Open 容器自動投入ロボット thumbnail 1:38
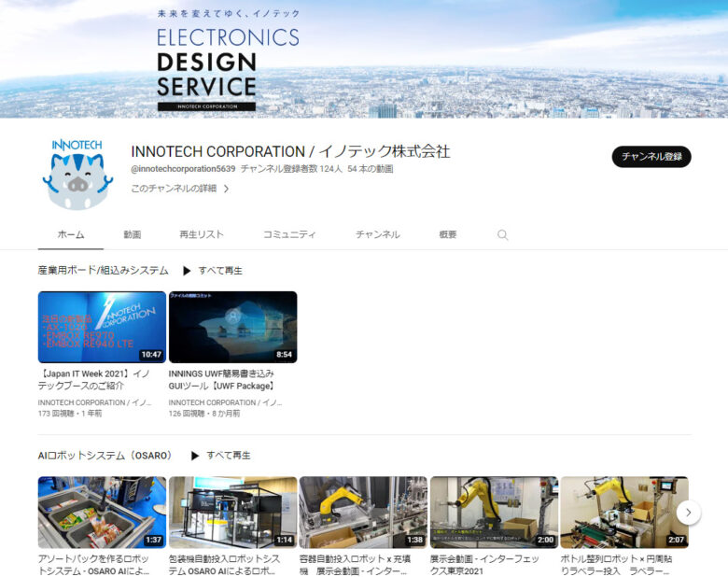The image size is (728, 577). pyautogui.click(x=364, y=513)
